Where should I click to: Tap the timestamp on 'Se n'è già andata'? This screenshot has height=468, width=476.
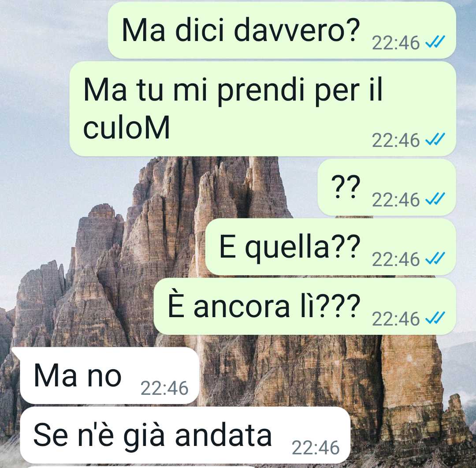click(316, 448)
